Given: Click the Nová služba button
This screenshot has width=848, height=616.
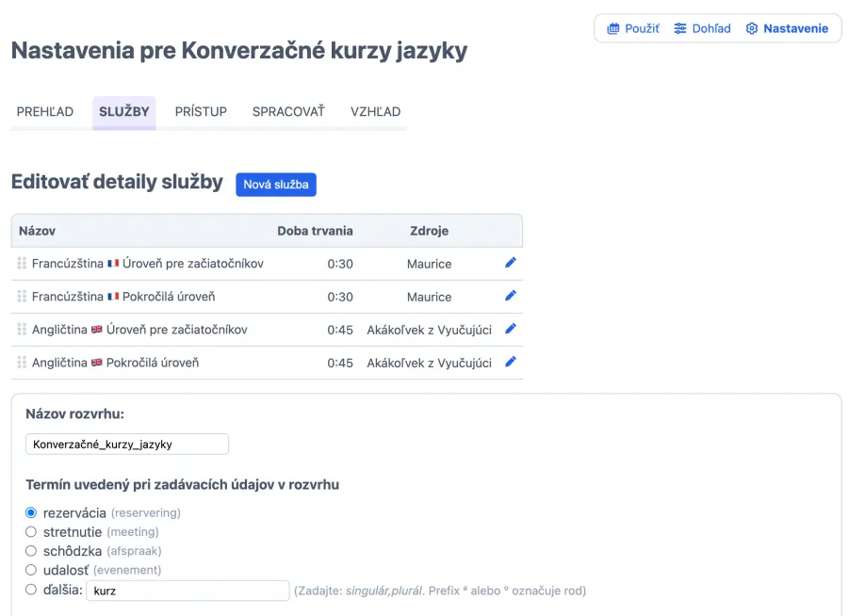Looking at the screenshot, I should point(275,185).
